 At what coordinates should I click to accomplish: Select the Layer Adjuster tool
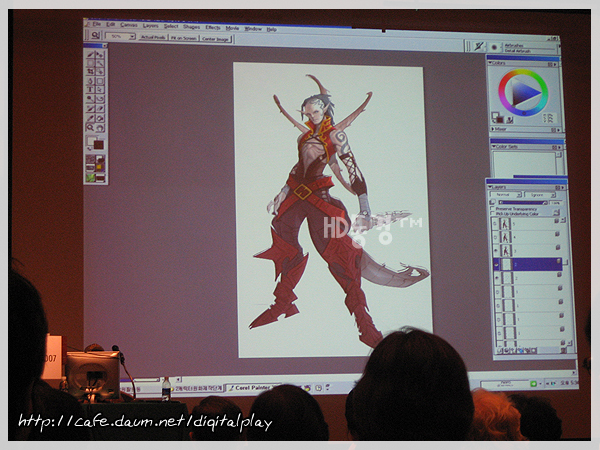point(100,54)
